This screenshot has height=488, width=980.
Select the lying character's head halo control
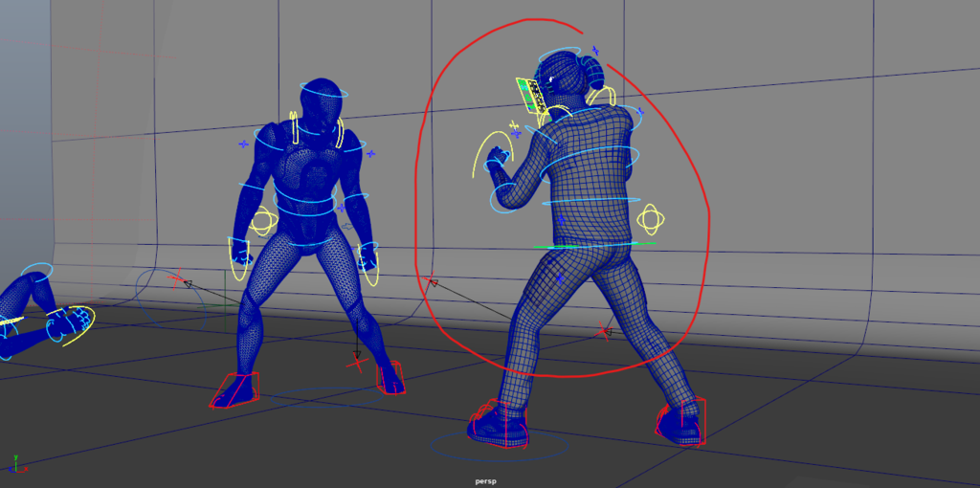coord(36,273)
